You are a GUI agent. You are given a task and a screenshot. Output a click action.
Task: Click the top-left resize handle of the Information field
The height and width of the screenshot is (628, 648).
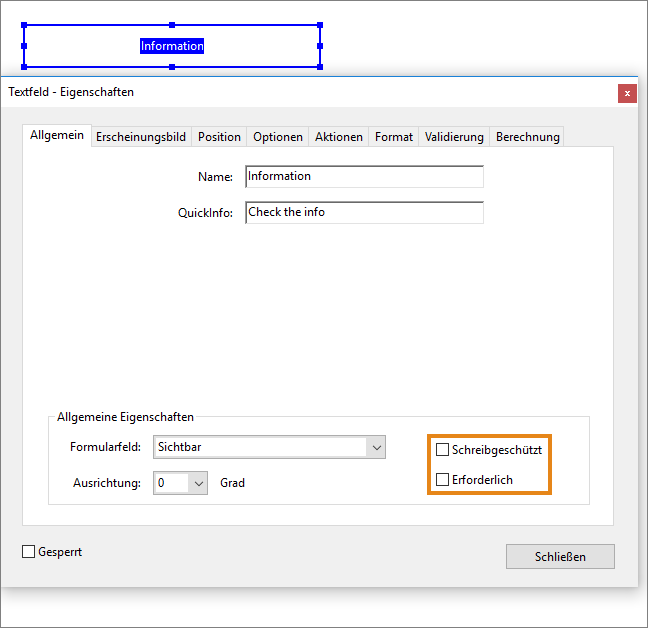(x=24, y=26)
